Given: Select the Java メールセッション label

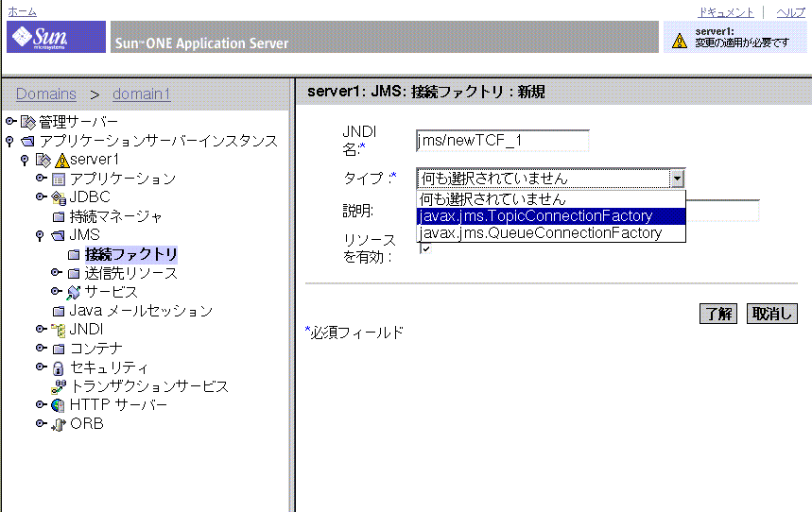Looking at the screenshot, I should [141, 311].
